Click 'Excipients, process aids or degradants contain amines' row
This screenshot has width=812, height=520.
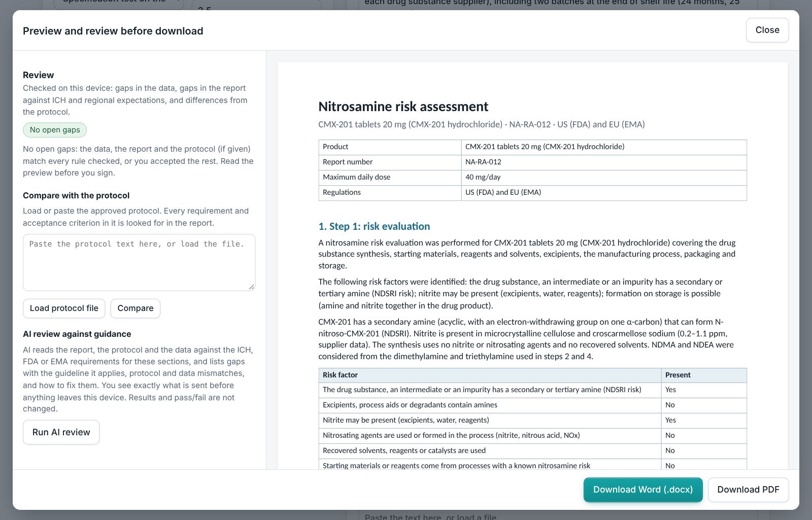point(532,405)
